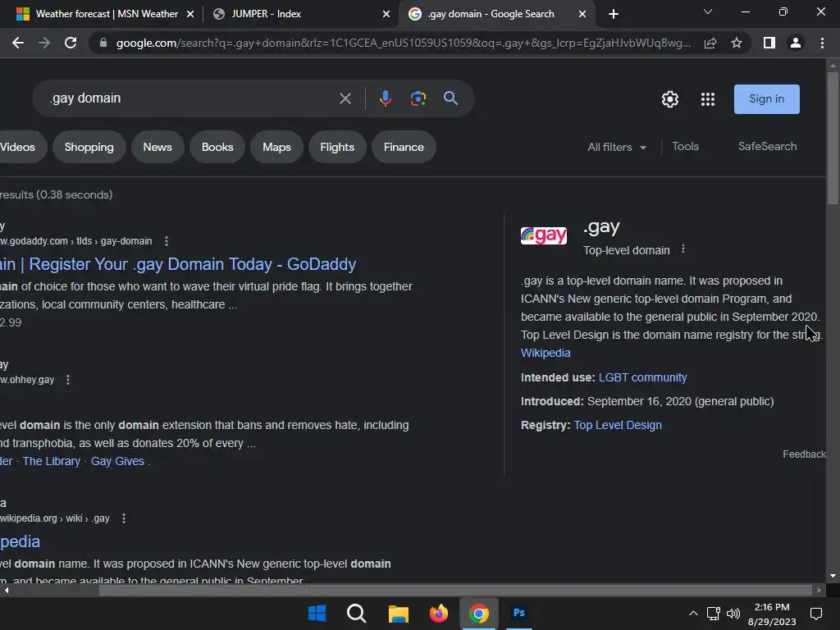
Task: Click the address bar URL
Action: point(403,43)
